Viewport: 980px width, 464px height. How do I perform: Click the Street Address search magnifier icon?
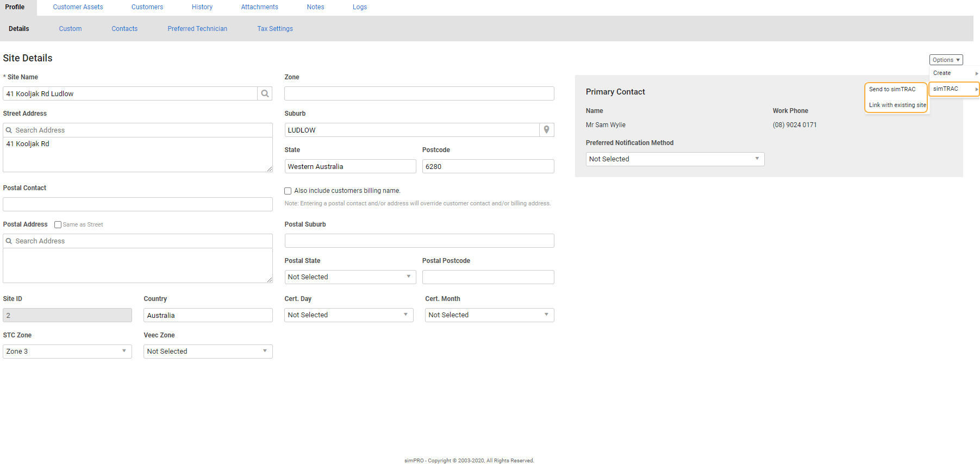pyautogui.click(x=9, y=130)
